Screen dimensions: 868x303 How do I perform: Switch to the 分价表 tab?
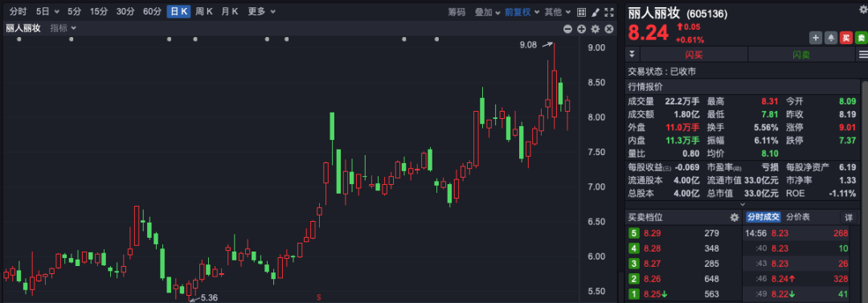pyautogui.click(x=798, y=217)
